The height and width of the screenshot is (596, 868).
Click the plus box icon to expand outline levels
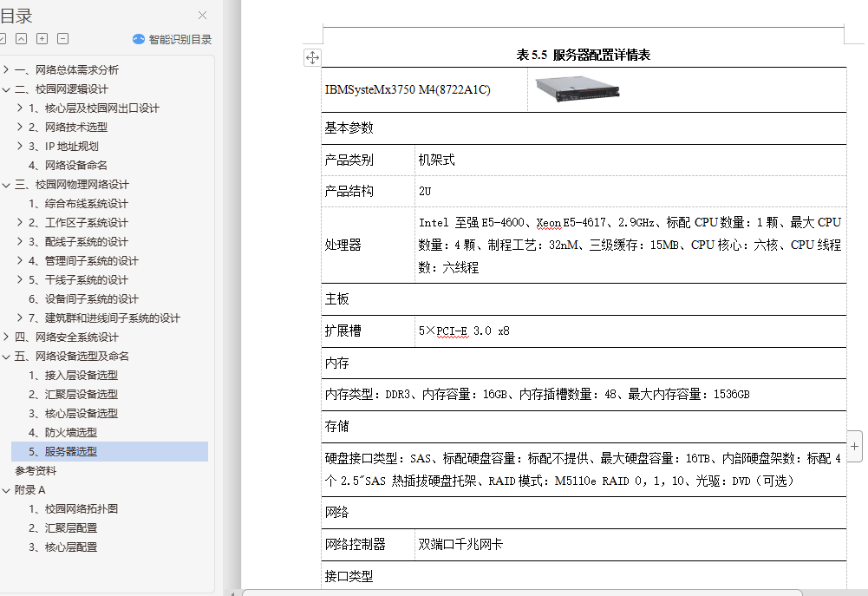pos(42,39)
